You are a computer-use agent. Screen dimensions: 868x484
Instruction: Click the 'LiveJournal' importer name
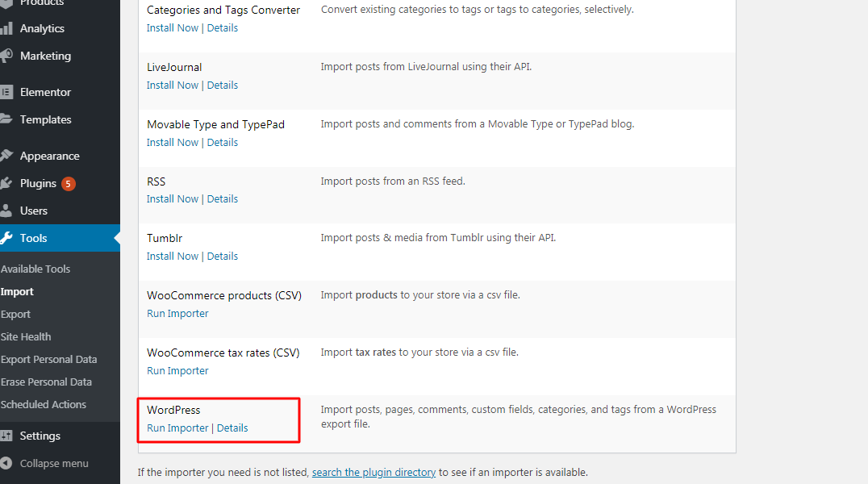pos(174,67)
